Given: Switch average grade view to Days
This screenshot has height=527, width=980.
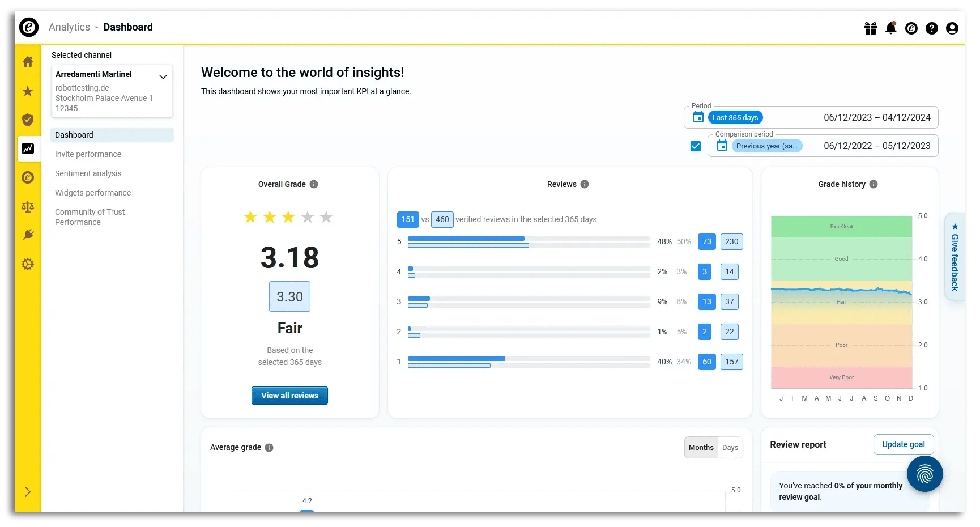Looking at the screenshot, I should coord(730,447).
